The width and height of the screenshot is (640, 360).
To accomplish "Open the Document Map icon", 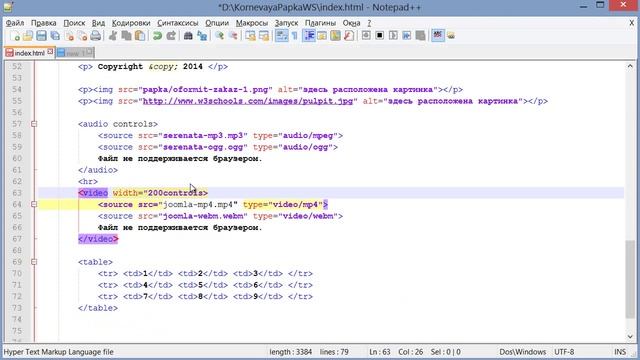I will click(x=336, y=36).
